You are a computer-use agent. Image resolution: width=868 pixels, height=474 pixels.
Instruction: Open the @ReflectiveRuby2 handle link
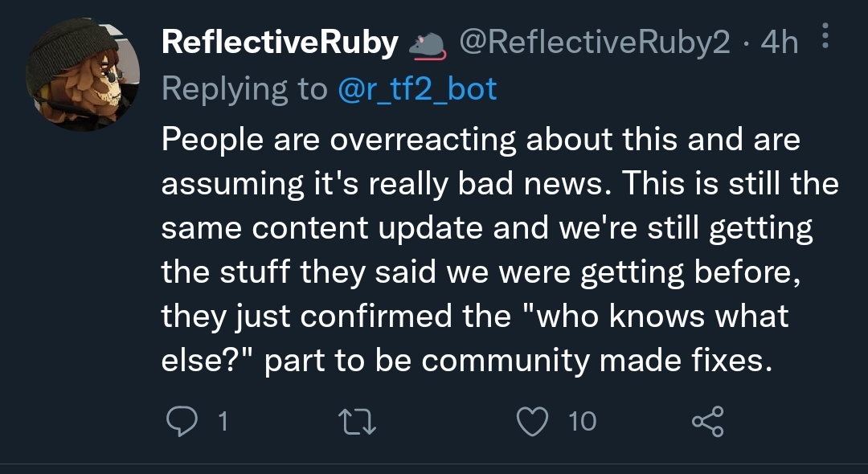595,43
